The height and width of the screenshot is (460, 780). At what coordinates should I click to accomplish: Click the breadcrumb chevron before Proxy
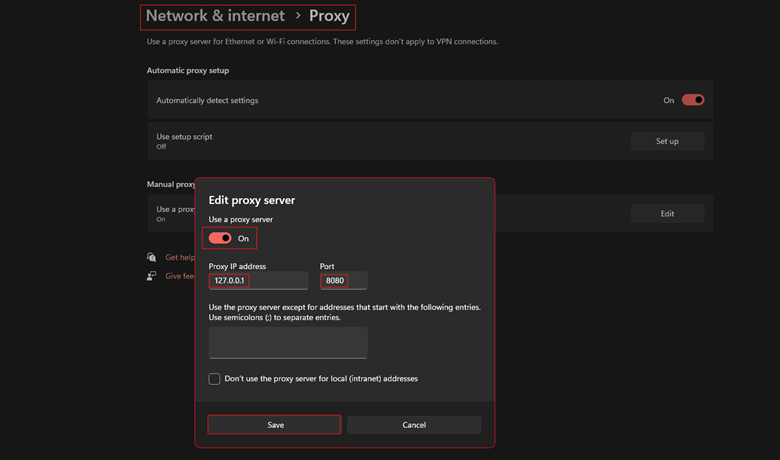point(297,16)
